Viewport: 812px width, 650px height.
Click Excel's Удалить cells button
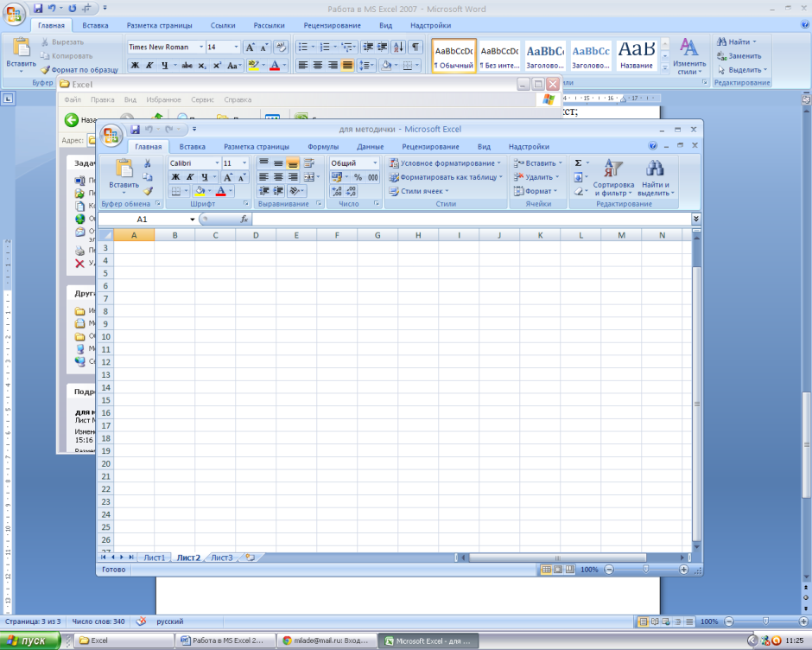tap(536, 177)
